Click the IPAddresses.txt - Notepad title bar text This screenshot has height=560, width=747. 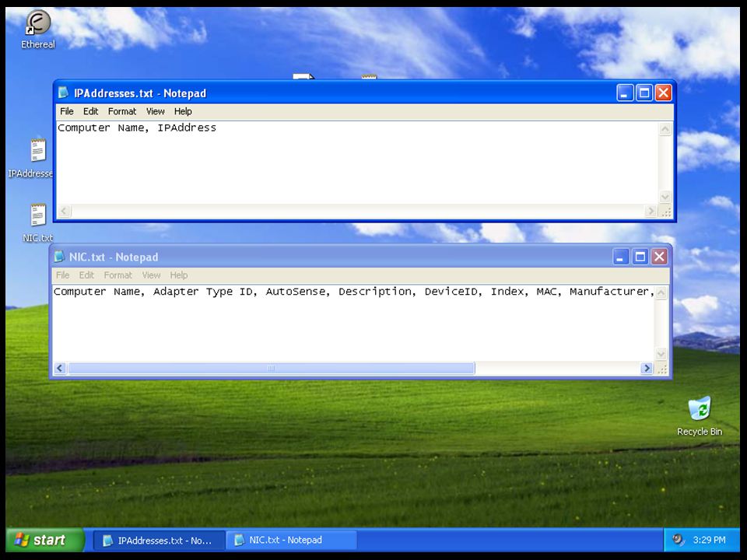[140, 93]
